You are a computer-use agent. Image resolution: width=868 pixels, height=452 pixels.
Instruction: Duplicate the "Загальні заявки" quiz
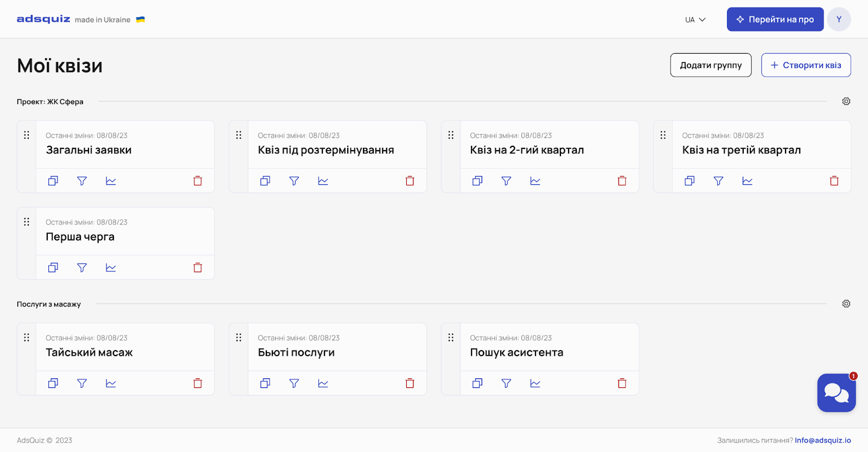[x=53, y=181]
